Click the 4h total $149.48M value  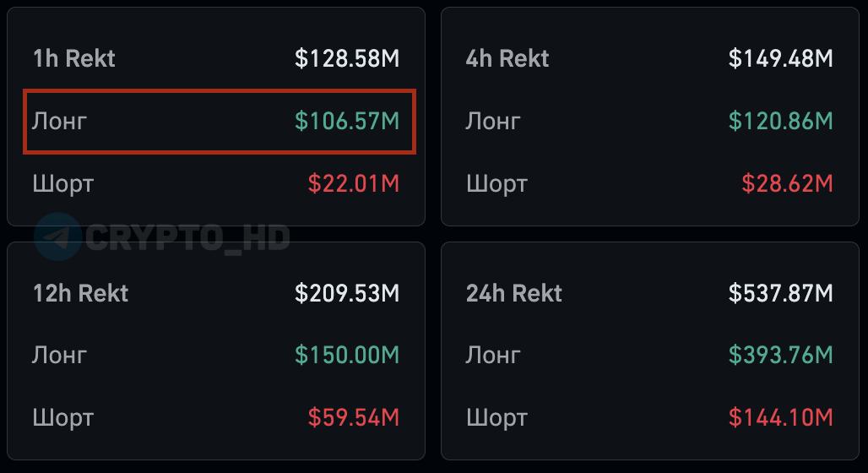(x=781, y=58)
